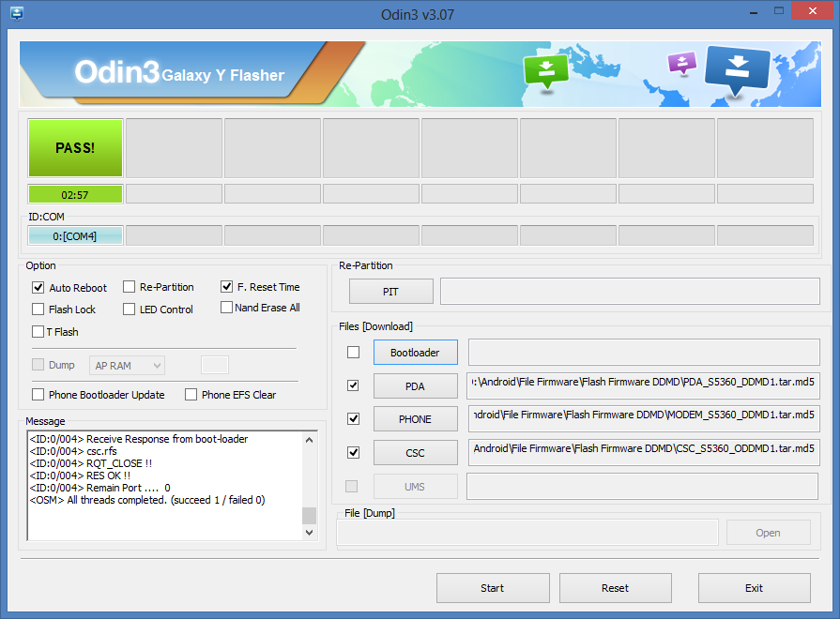Click the CSC_S5360_ODDMD1.tar.md5 path field

point(644,452)
